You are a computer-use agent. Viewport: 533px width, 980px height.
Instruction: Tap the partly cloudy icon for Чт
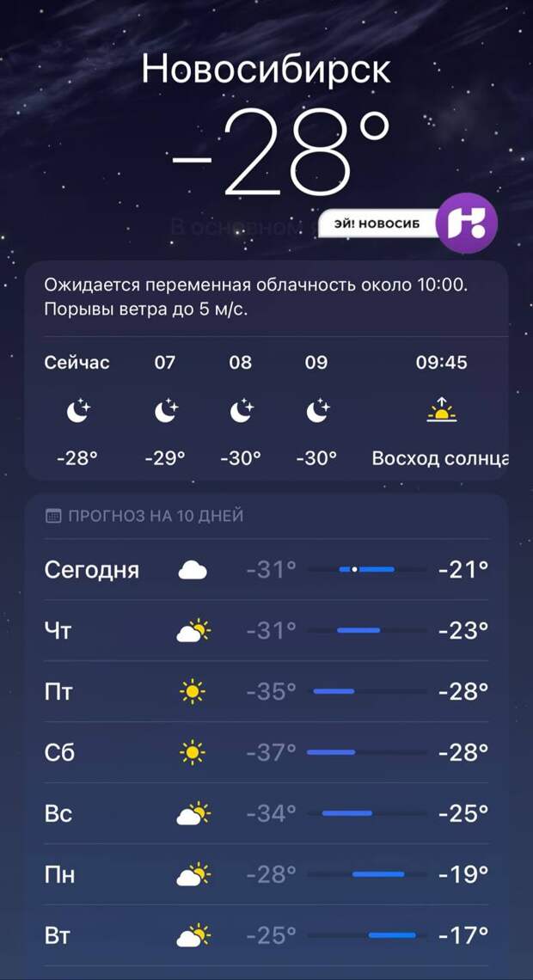coord(193,631)
